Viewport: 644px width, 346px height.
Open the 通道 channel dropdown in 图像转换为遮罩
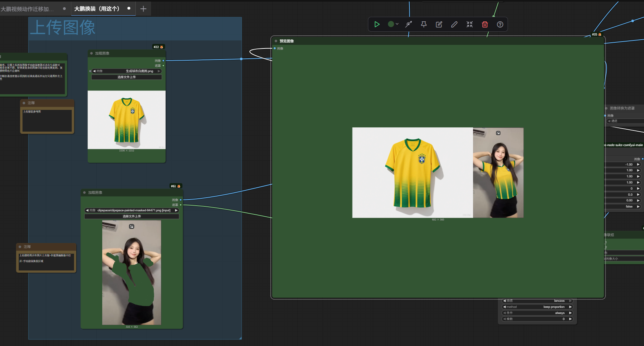click(x=625, y=121)
